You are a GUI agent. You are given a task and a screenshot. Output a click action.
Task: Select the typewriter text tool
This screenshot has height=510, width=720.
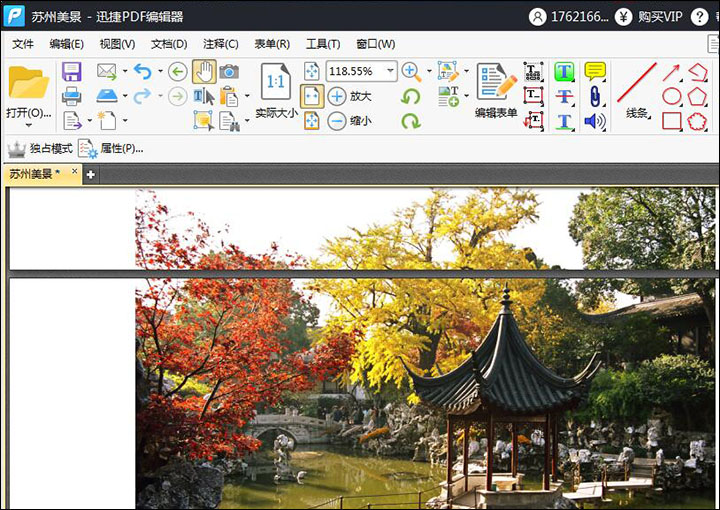[534, 72]
